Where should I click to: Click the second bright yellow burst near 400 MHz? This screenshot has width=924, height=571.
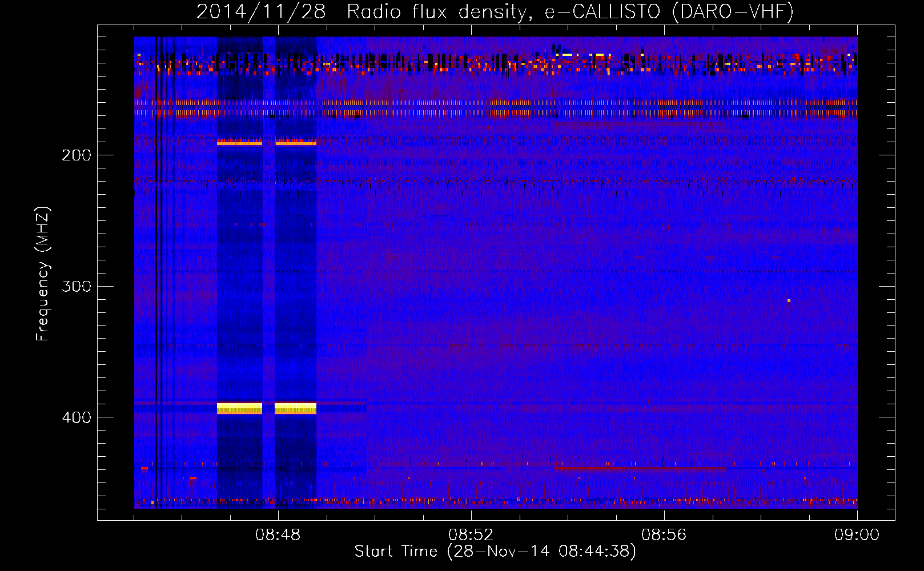295,408
